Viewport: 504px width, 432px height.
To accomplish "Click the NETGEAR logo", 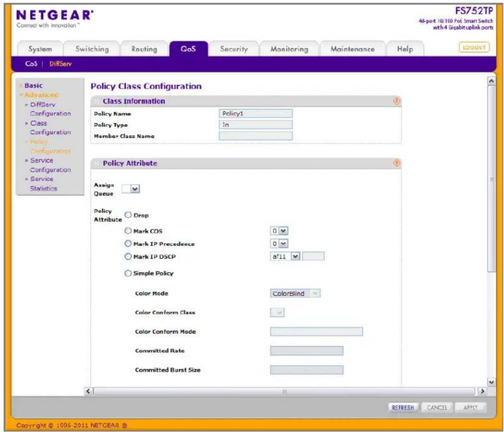I will [x=55, y=15].
